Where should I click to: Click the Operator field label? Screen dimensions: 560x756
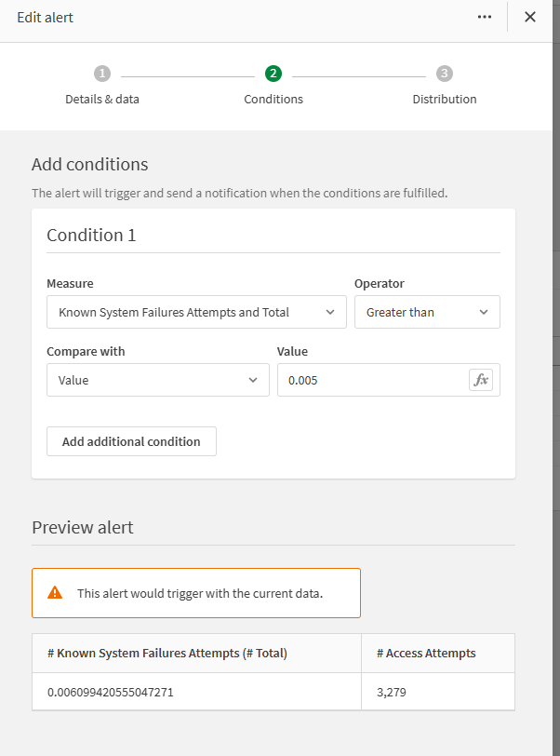380,283
